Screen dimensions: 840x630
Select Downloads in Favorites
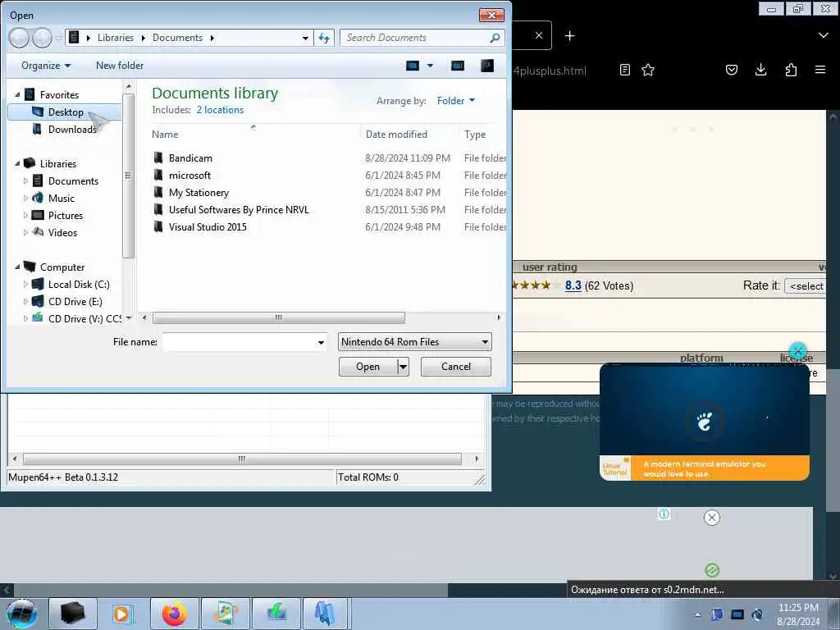pos(72,129)
